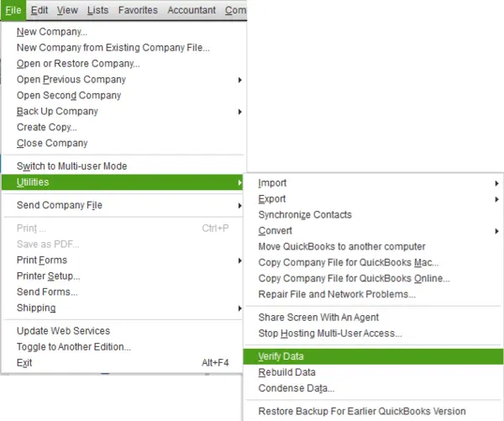Choose Stop Hosting Multi-User Access

(330, 334)
